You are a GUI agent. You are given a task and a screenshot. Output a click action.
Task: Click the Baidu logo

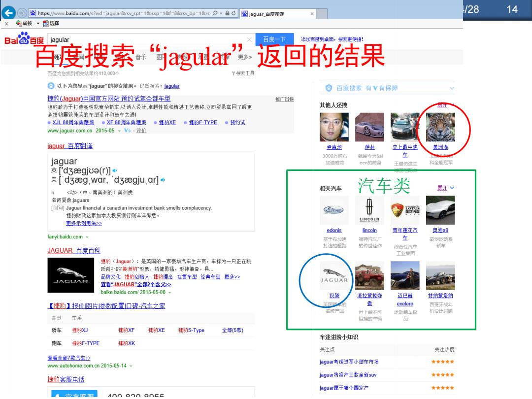coord(24,38)
